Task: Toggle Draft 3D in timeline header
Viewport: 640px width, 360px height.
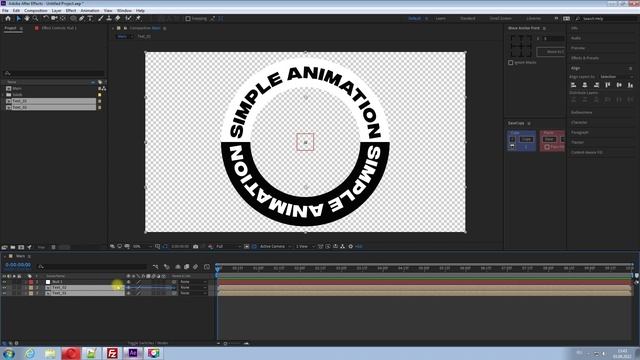Action: click(167, 267)
